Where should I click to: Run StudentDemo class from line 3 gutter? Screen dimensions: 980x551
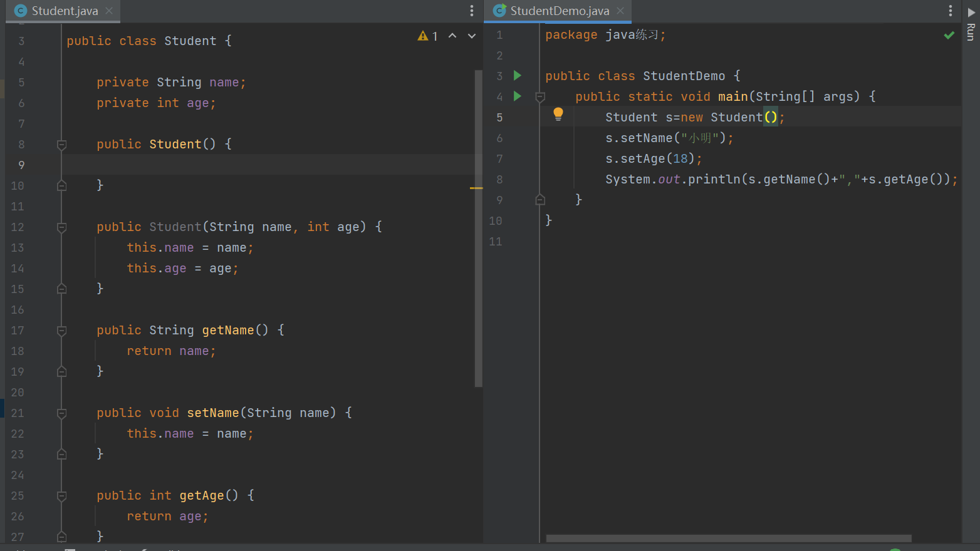518,76
